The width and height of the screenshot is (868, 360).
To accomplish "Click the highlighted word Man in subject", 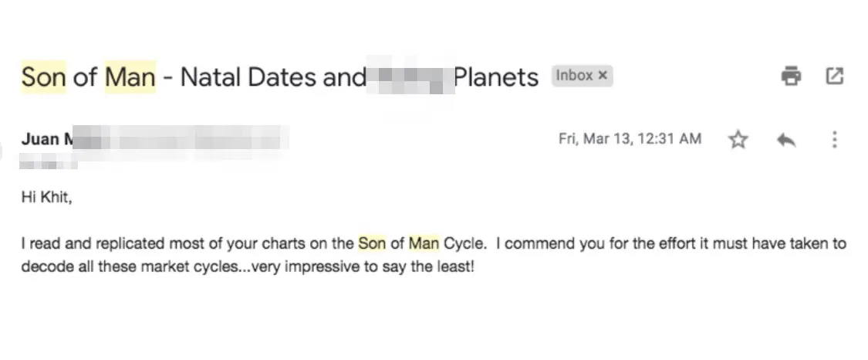I will coord(130,77).
